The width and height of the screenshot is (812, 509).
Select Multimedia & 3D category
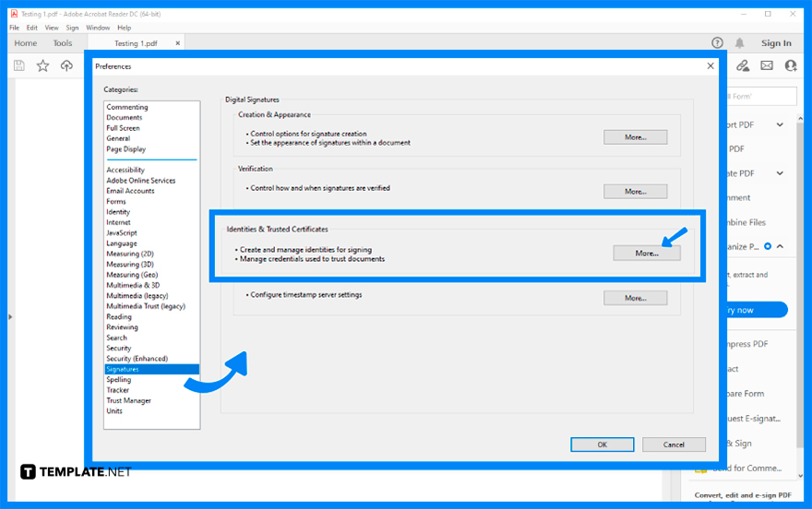pos(133,286)
